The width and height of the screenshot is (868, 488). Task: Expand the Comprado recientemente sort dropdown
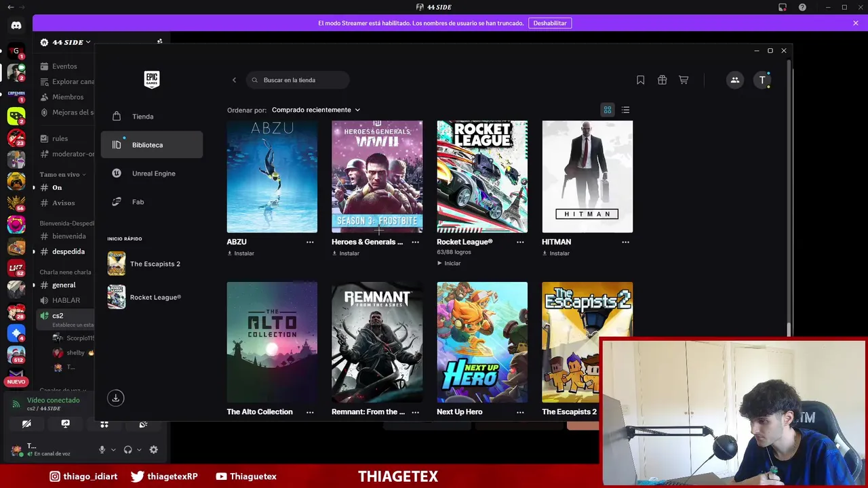316,110
